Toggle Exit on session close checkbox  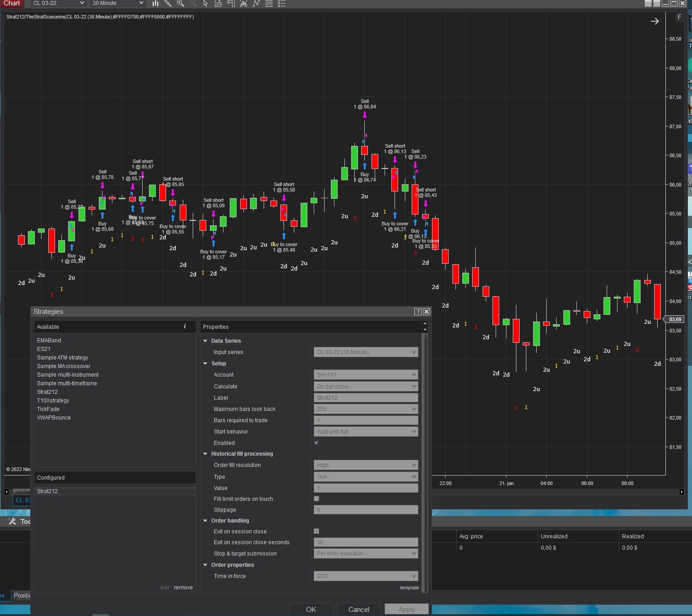[x=316, y=531]
